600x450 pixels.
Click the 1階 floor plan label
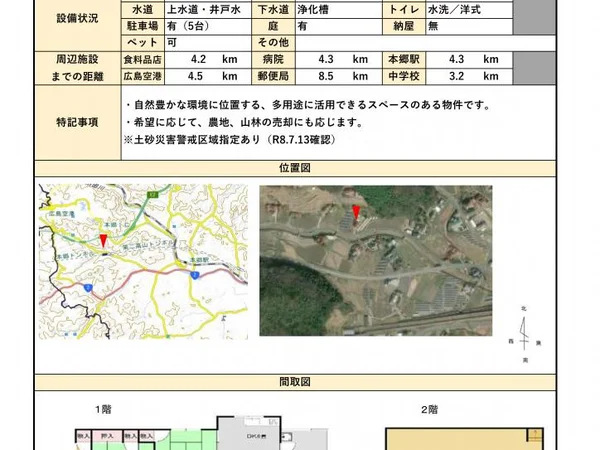pyautogui.click(x=103, y=409)
